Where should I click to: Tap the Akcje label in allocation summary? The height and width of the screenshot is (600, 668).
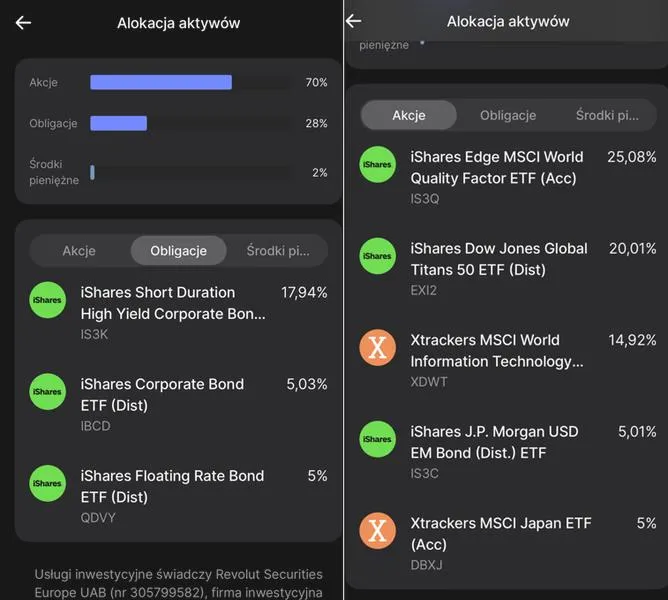(43, 82)
